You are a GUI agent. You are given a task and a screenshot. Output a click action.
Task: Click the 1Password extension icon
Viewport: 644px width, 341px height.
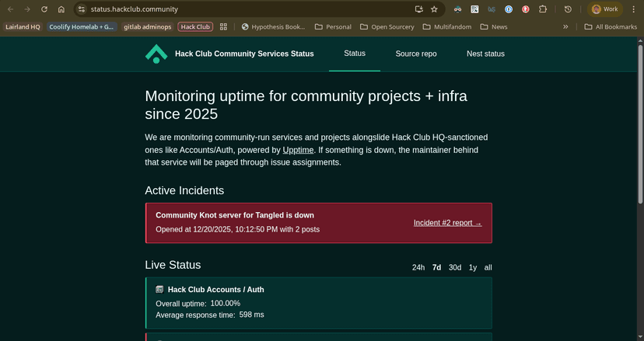[x=509, y=9]
